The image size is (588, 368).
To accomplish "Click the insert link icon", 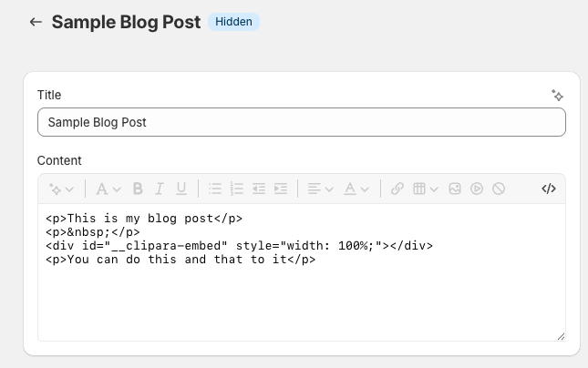I will pyautogui.click(x=397, y=189).
